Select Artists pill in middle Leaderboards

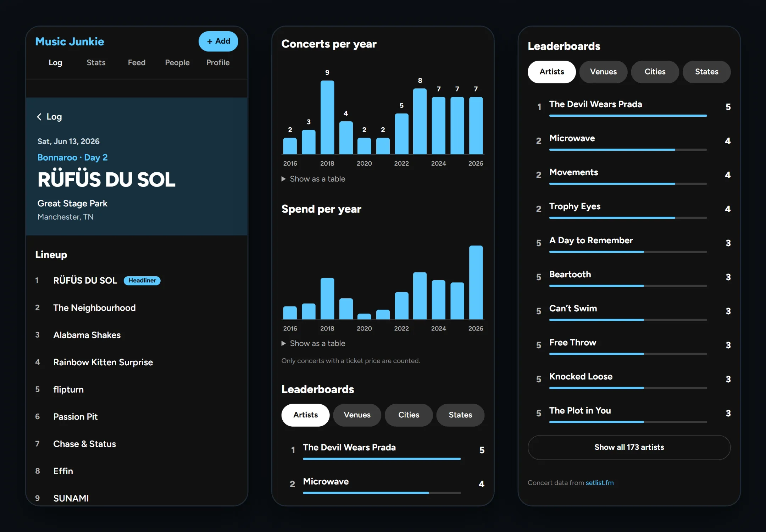(305, 415)
